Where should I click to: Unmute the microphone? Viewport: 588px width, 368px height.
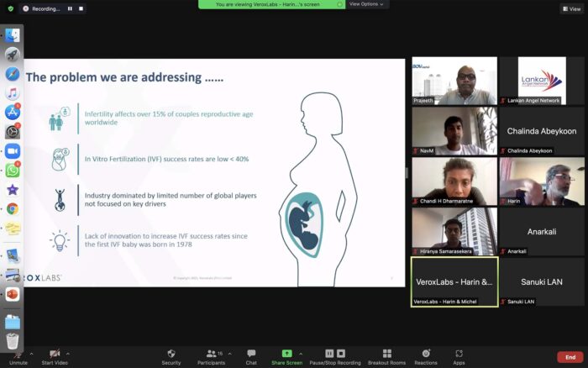tap(18, 356)
